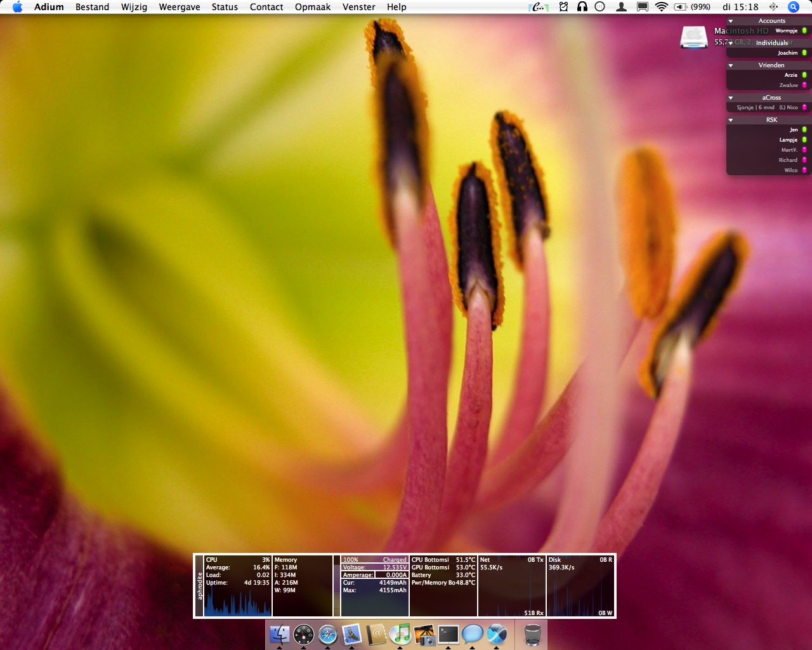This screenshot has width=812, height=650.
Task: Collapse the Vrienden contact group
Action: pyautogui.click(x=731, y=65)
